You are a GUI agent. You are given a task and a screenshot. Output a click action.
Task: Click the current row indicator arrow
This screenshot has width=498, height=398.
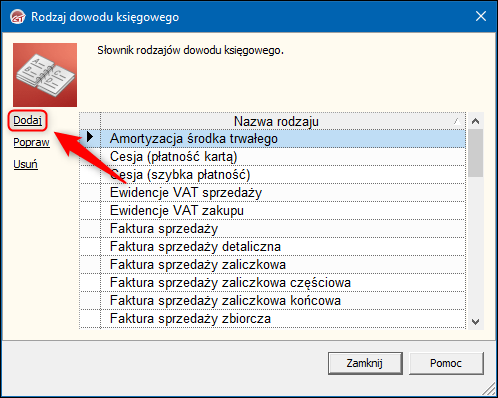point(89,137)
